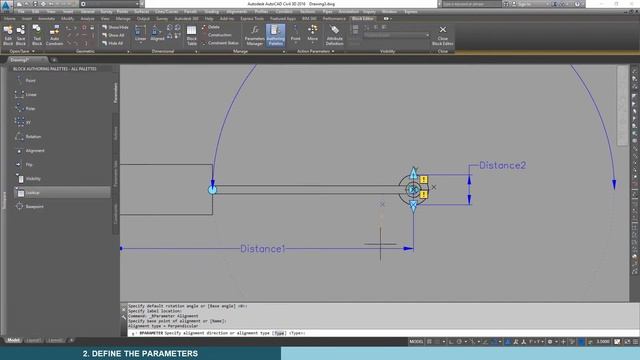The width and height of the screenshot is (640, 360).
Task: Select the Auto Constrain tool
Action: coord(54,35)
